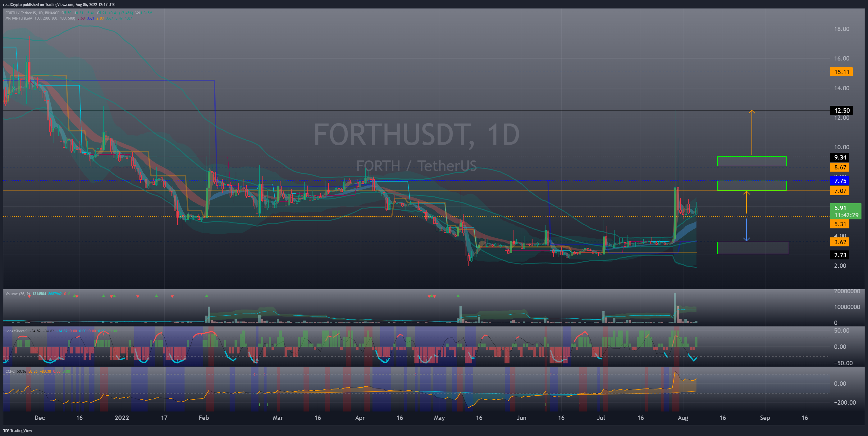Click the black 9.34 price label

(839, 157)
